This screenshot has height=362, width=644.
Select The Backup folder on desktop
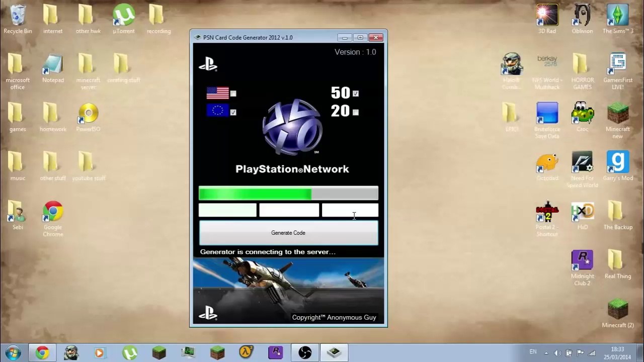[617, 215]
